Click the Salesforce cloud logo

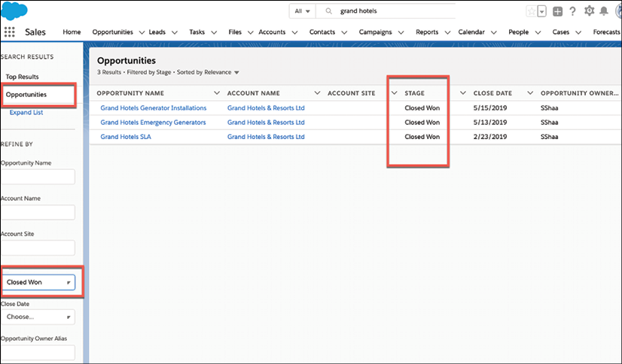click(x=14, y=11)
